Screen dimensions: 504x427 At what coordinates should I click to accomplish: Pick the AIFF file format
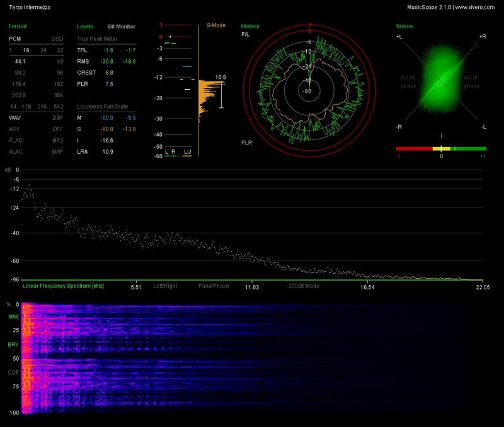pyautogui.click(x=14, y=129)
